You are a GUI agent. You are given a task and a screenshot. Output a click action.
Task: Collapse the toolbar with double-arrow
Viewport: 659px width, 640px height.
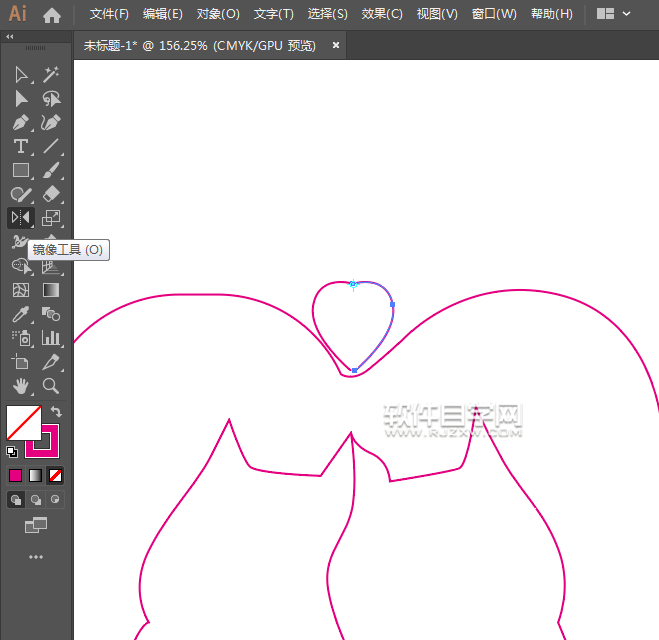(10, 36)
